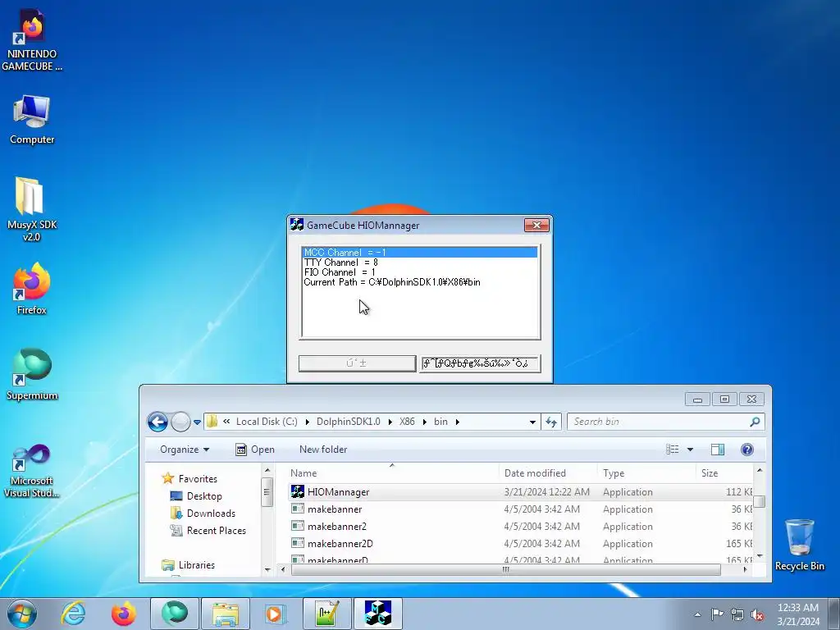The width and height of the screenshot is (840, 630).
Task: Click the garbled right button in HIOMannager
Action: click(479, 363)
